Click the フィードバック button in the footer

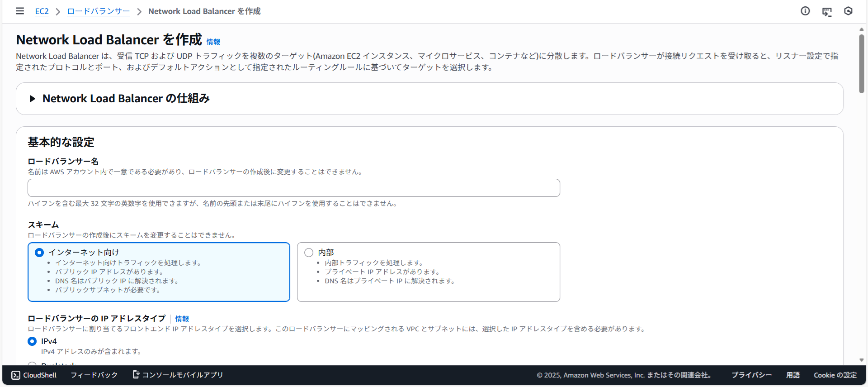94,375
